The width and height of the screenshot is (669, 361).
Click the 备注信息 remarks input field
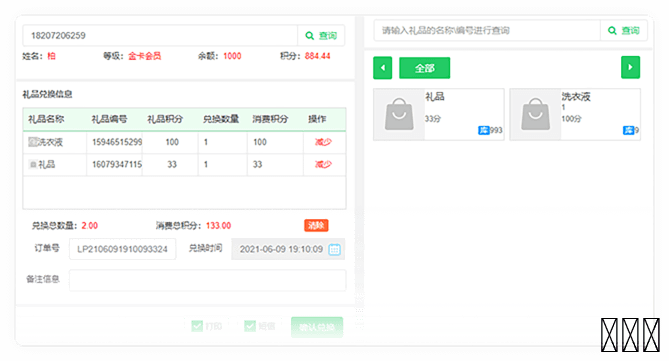(x=207, y=280)
